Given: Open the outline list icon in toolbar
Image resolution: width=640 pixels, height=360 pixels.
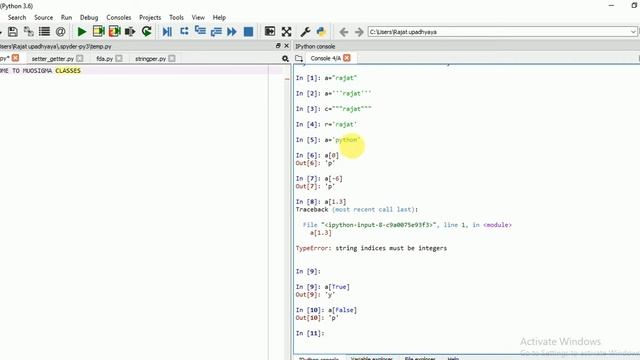Looking at the screenshot, I should click(x=44, y=31).
